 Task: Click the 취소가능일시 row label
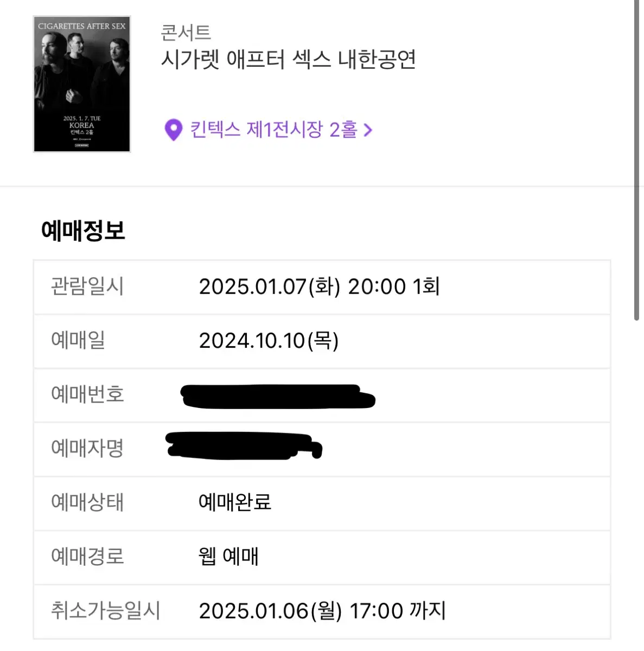coord(106,610)
